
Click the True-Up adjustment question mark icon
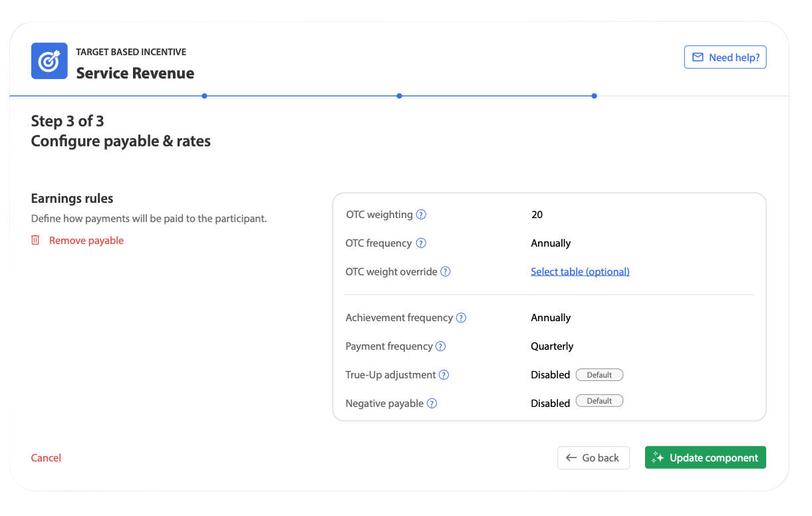(444, 374)
